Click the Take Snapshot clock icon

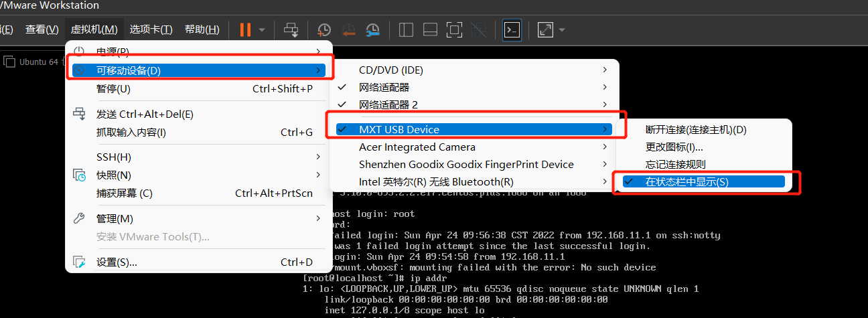324,29
